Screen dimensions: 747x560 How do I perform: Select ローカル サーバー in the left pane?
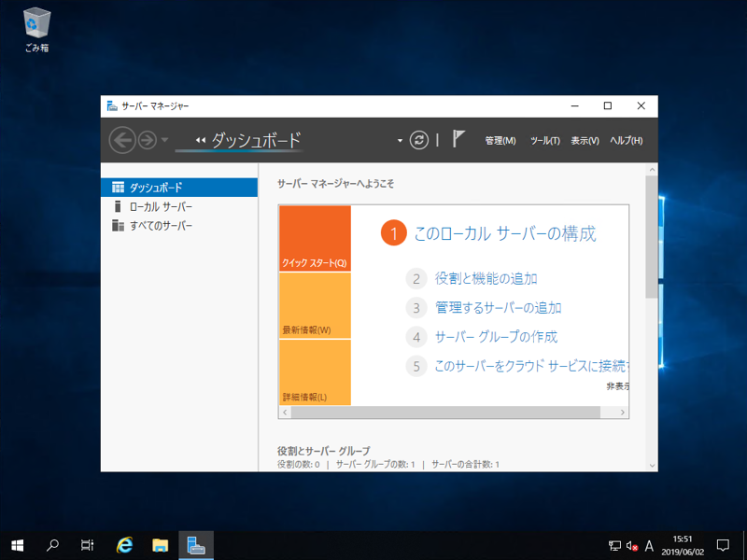click(179, 206)
